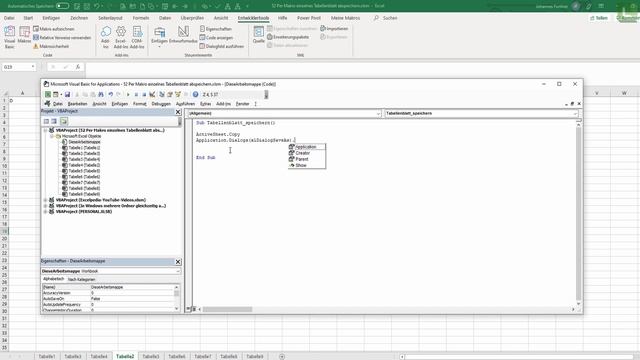Toggle Relative Verweise verwenden
640x360 pixels.
[62, 38]
